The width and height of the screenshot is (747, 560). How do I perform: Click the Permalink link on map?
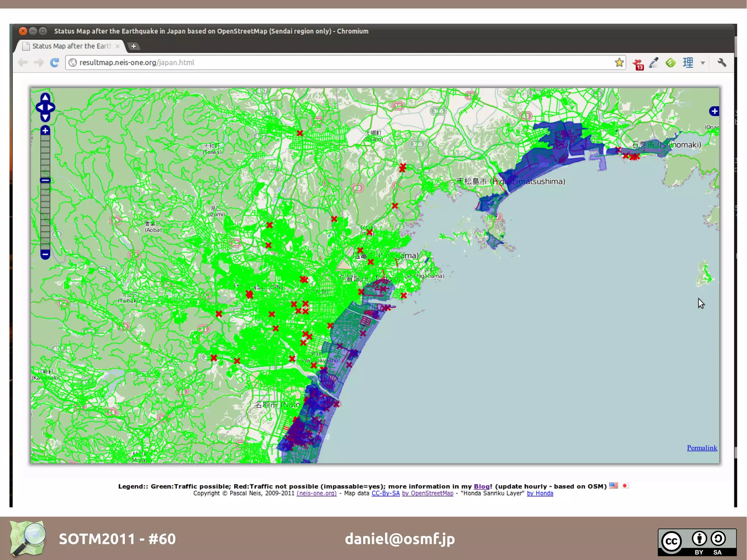(702, 448)
